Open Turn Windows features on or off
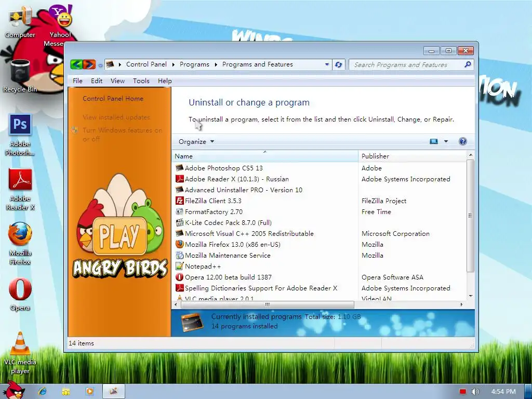Image resolution: width=532 pixels, height=399 pixels. pyautogui.click(x=122, y=135)
